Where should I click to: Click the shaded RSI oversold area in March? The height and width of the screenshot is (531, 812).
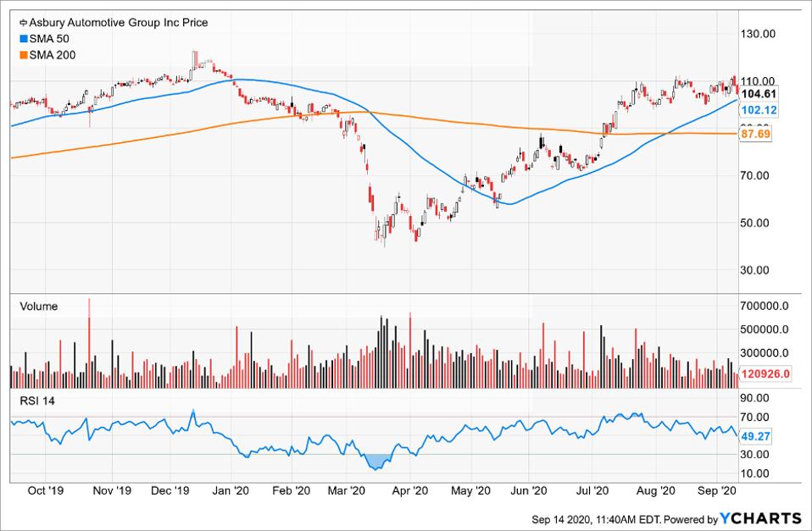click(x=379, y=461)
